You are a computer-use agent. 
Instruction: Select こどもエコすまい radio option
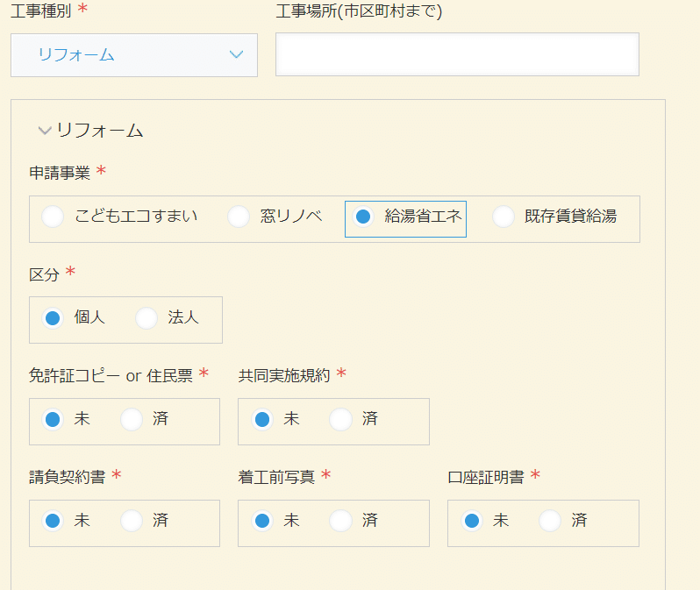(53, 217)
